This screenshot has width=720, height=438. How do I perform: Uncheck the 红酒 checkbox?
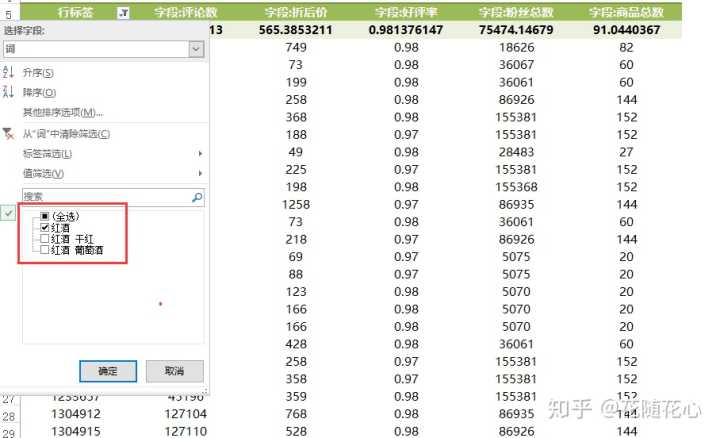(x=45, y=227)
